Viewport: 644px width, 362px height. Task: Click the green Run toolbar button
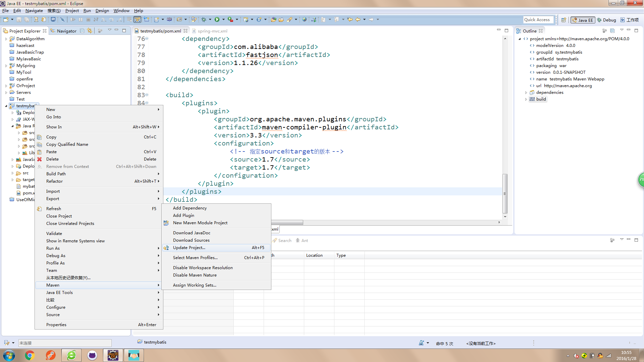coord(217,19)
